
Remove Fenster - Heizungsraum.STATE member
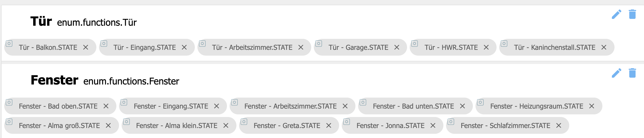[x=592, y=106]
